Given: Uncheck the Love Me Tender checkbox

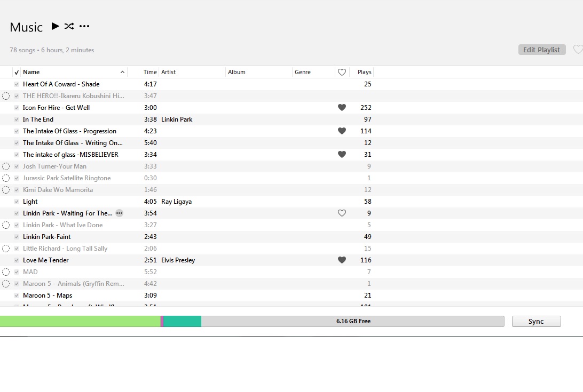Looking at the screenshot, I should click(x=17, y=260).
